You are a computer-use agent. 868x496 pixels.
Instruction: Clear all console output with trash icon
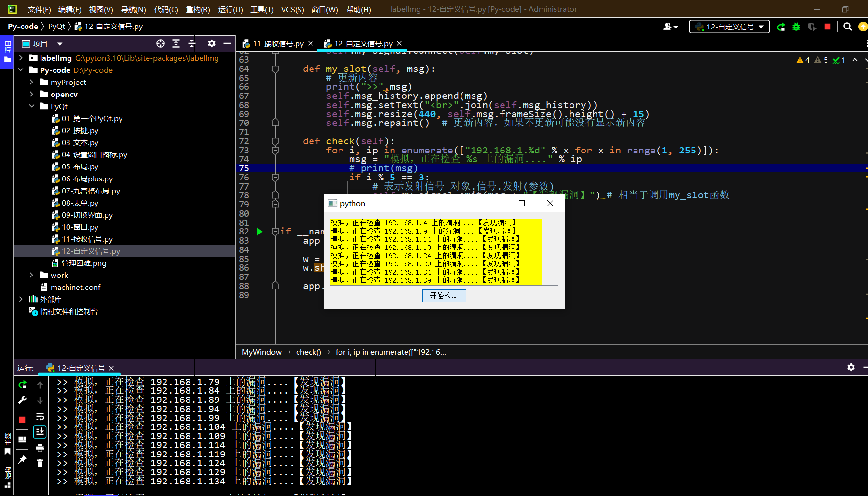(x=40, y=463)
